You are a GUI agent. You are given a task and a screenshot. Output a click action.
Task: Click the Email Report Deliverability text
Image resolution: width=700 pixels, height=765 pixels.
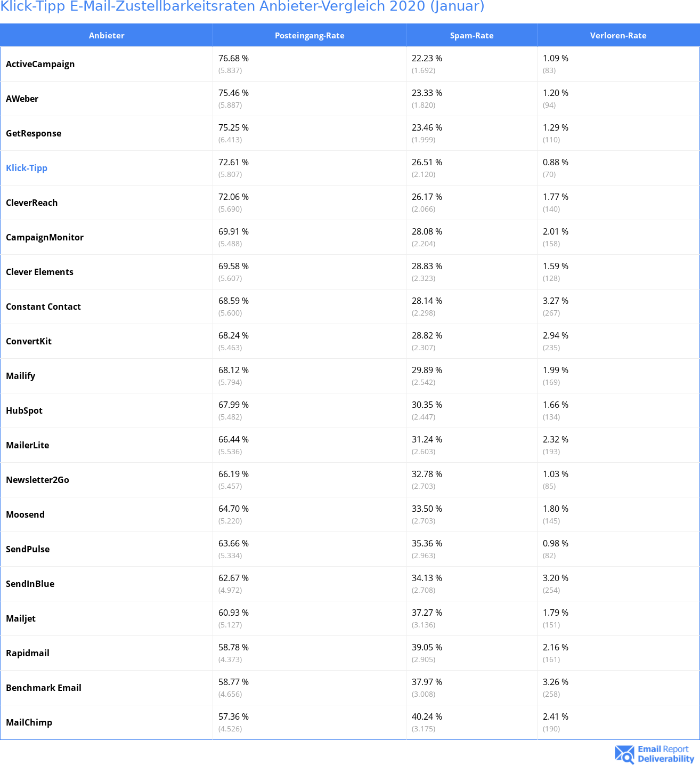tap(666, 754)
